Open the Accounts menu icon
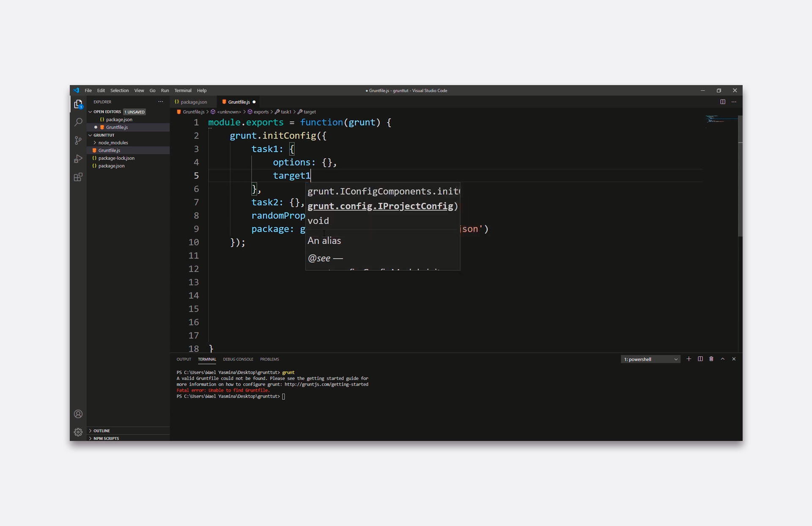The image size is (812, 526). (78, 414)
